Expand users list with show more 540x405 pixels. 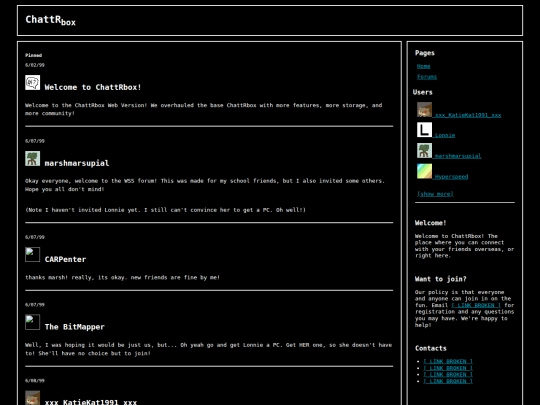point(435,194)
